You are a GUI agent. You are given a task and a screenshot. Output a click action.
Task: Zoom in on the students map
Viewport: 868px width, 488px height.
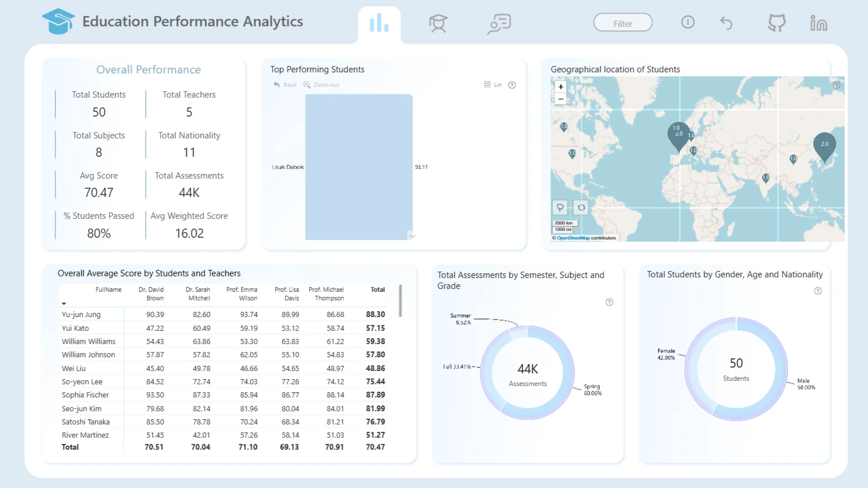click(561, 87)
